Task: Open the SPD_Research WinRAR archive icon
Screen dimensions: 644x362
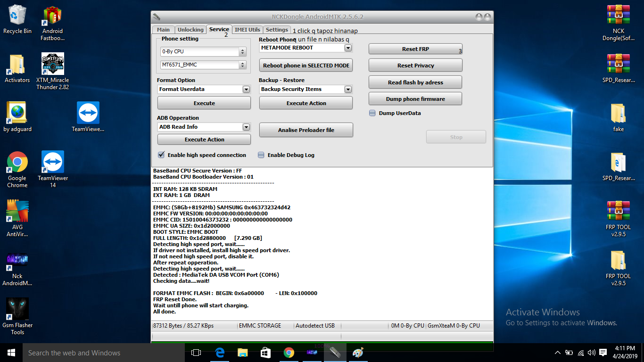Action: [618, 68]
